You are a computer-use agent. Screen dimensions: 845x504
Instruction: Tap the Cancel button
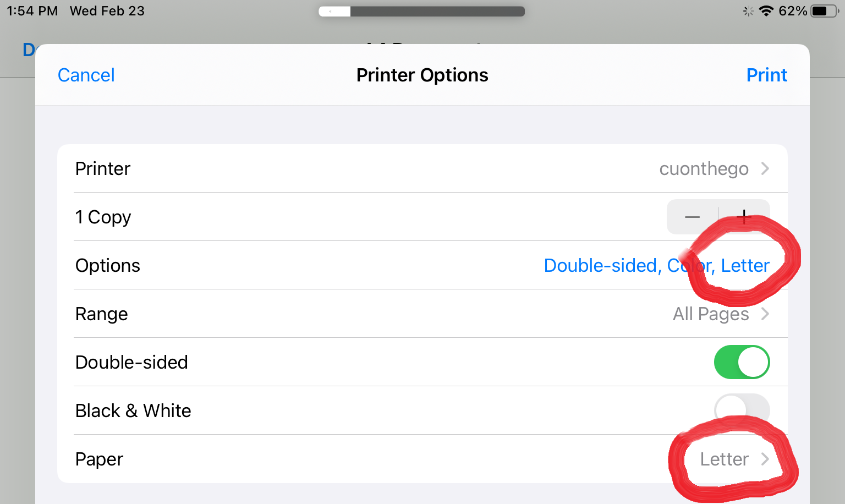point(86,75)
